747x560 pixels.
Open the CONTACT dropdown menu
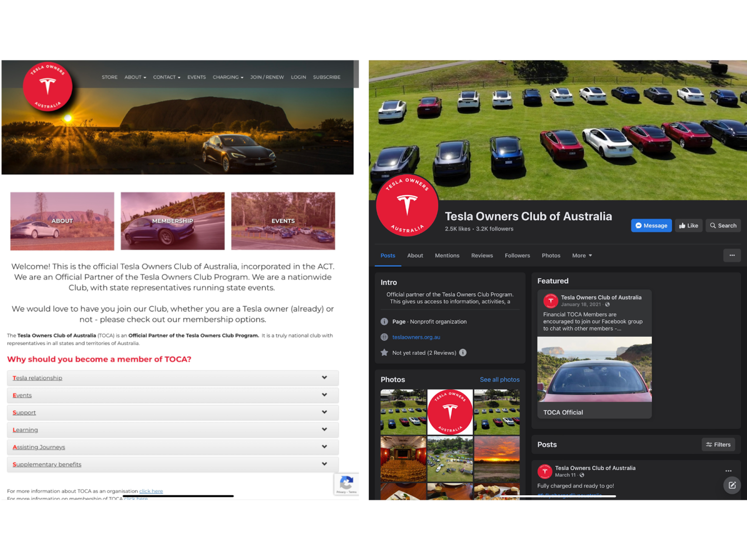pyautogui.click(x=167, y=77)
